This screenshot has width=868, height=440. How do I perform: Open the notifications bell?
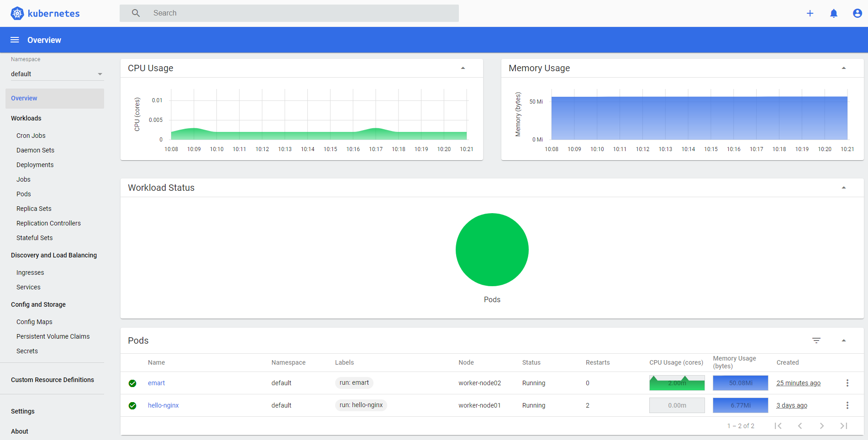pos(834,13)
